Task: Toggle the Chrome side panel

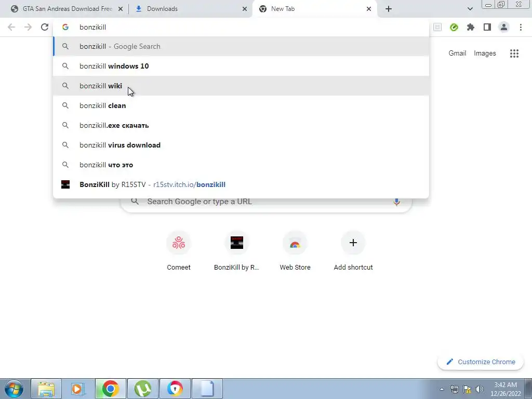Action: pos(487,27)
